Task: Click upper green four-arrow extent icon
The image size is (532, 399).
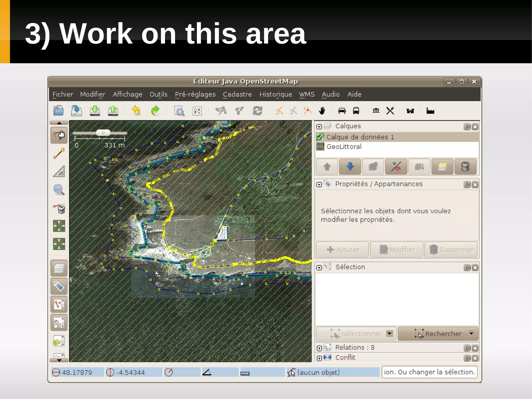Action: (59, 226)
